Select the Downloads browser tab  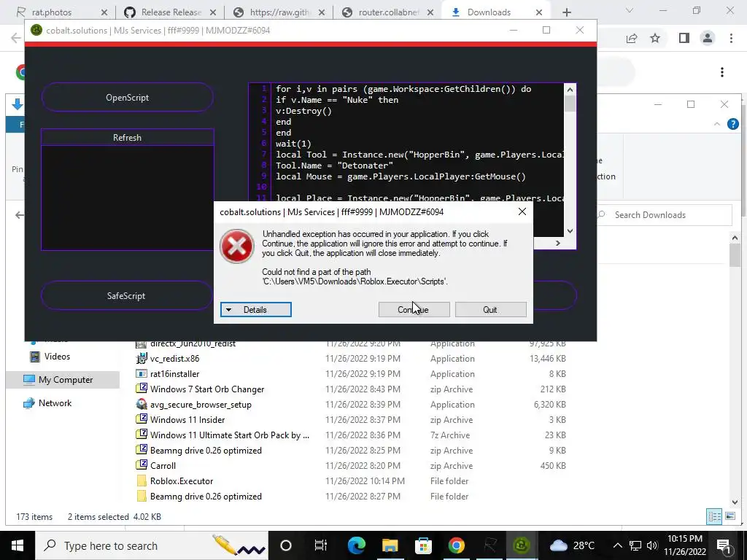tap(489, 12)
